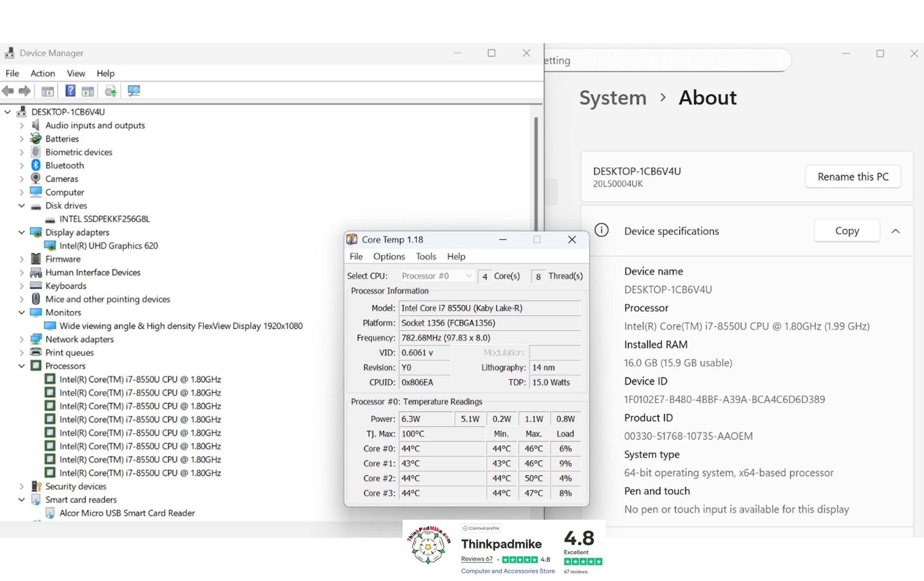
Task: Collapse the Device specifications section chevron
Action: point(896,231)
